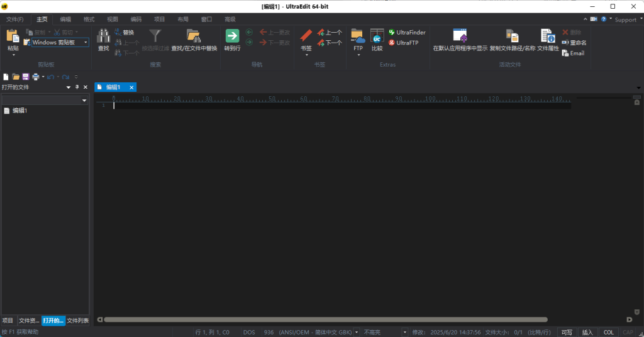Click the New file icon in quick toolbar
This screenshot has height=337, width=644.
coord(6,77)
